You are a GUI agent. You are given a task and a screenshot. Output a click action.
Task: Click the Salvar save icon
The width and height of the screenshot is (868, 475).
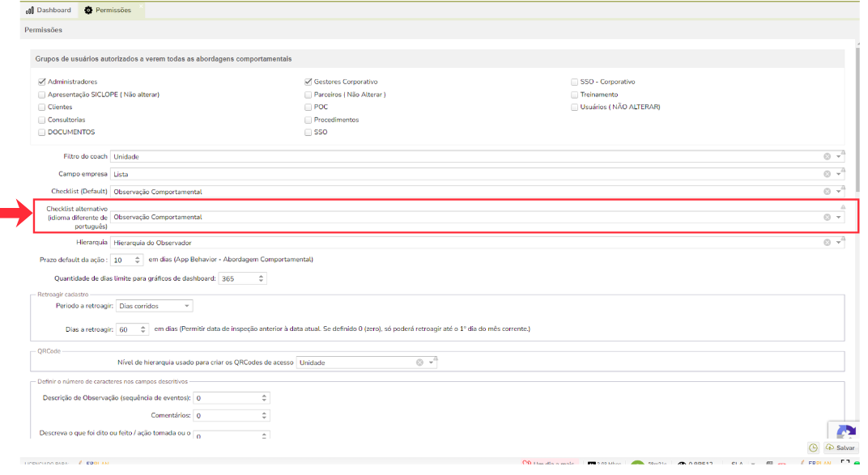(829, 447)
